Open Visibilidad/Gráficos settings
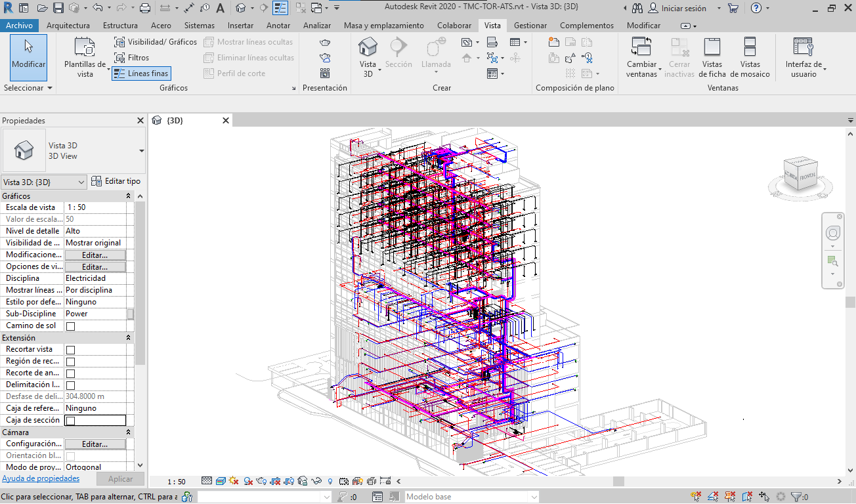Viewport: 856px width, 504px height. (x=156, y=42)
